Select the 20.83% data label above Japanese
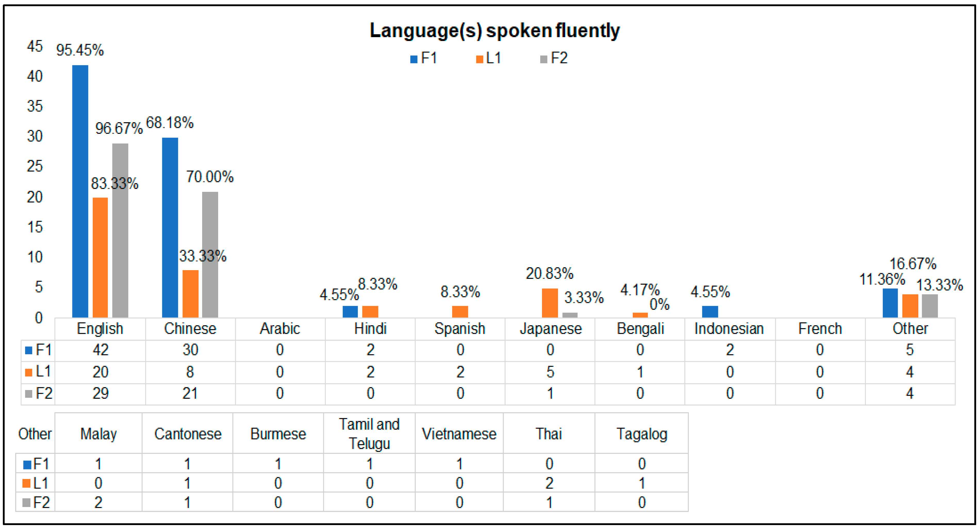The width and height of the screenshot is (980, 531). coord(549,273)
